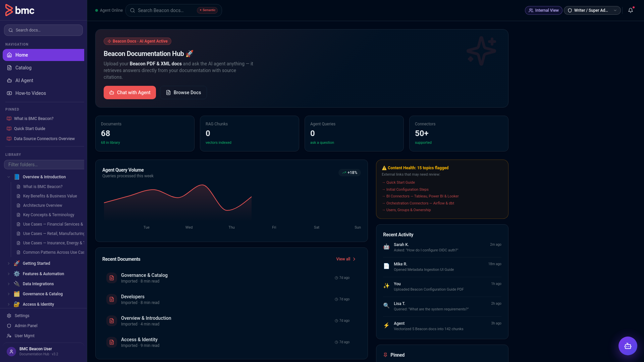The height and width of the screenshot is (362, 644).
Task: Click the +18% trend badge
Action: coord(350,173)
